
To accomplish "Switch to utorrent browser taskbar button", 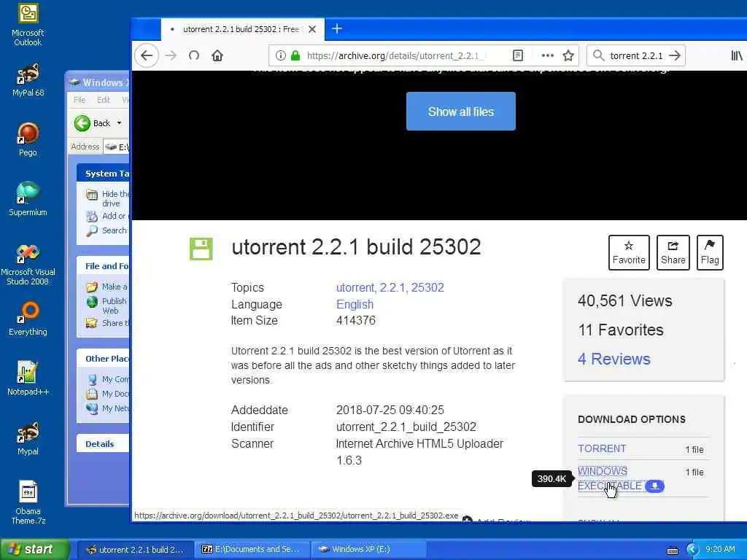I will [135, 550].
